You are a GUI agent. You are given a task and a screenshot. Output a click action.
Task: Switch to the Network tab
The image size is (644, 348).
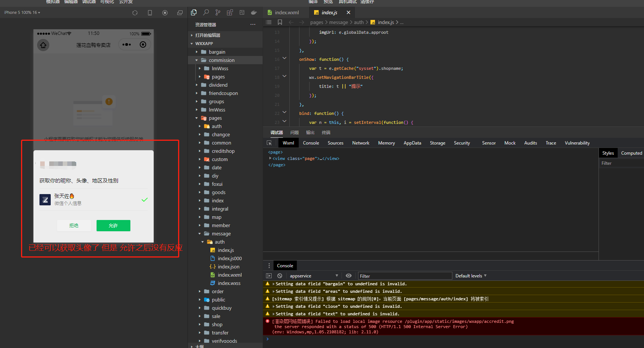(x=360, y=143)
